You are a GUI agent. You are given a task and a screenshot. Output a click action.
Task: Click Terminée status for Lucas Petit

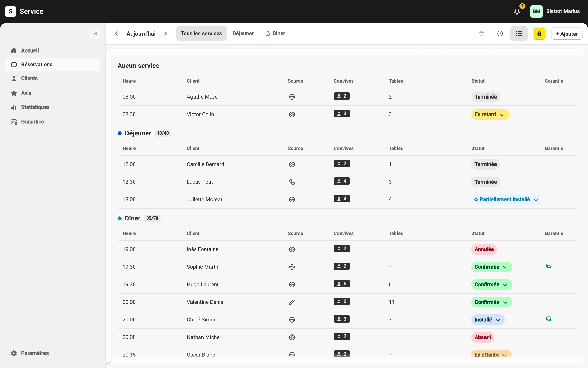(x=486, y=182)
